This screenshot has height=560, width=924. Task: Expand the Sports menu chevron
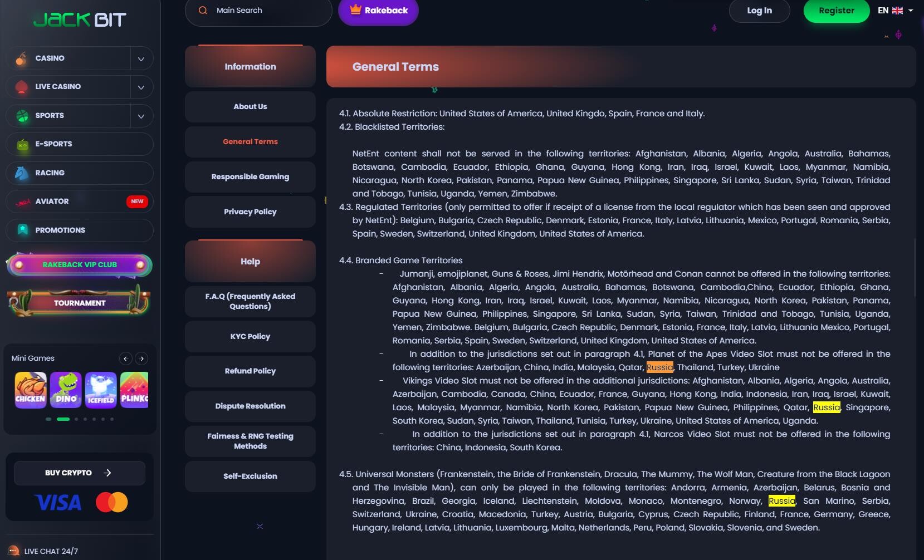141,116
